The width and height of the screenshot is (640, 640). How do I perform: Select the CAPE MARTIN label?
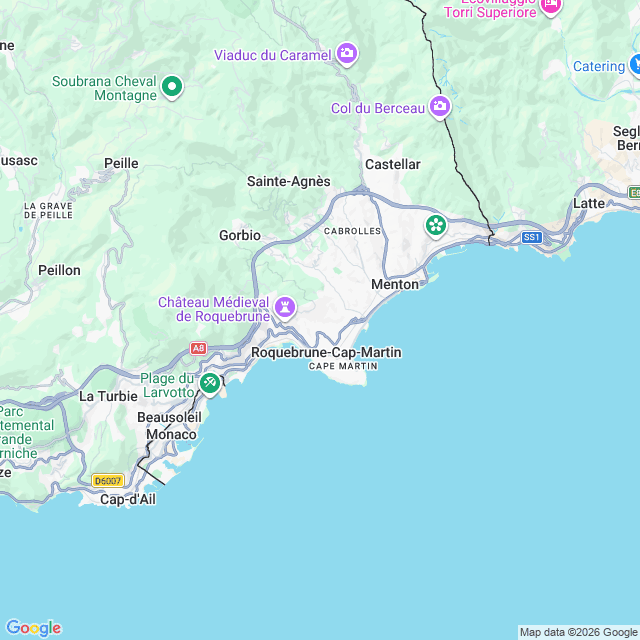click(x=343, y=366)
